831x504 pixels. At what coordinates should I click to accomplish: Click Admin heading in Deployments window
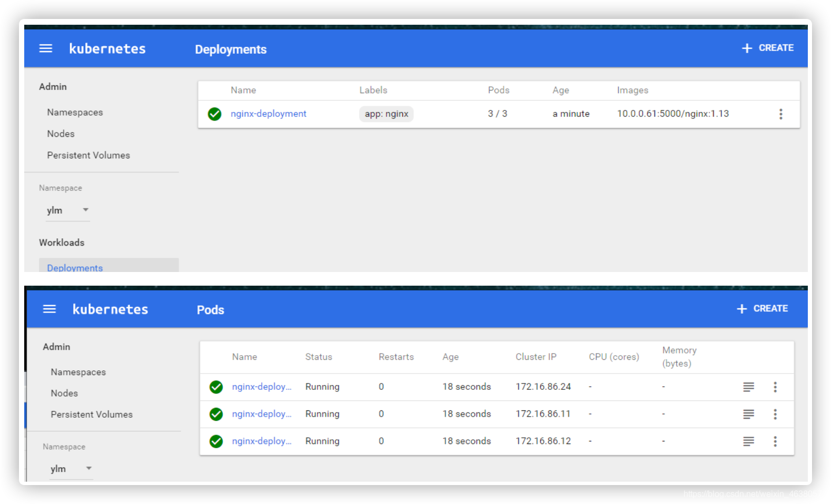tap(53, 86)
